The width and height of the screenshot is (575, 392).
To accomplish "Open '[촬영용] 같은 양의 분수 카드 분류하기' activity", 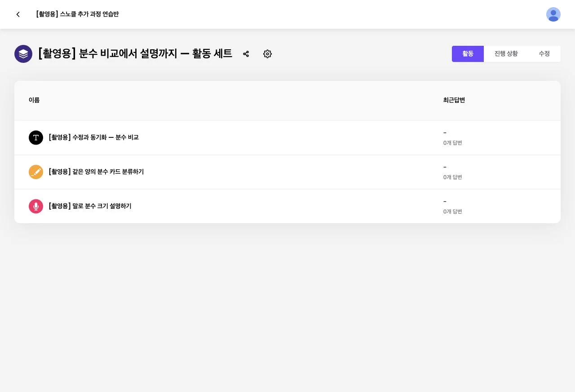I will 96,172.
